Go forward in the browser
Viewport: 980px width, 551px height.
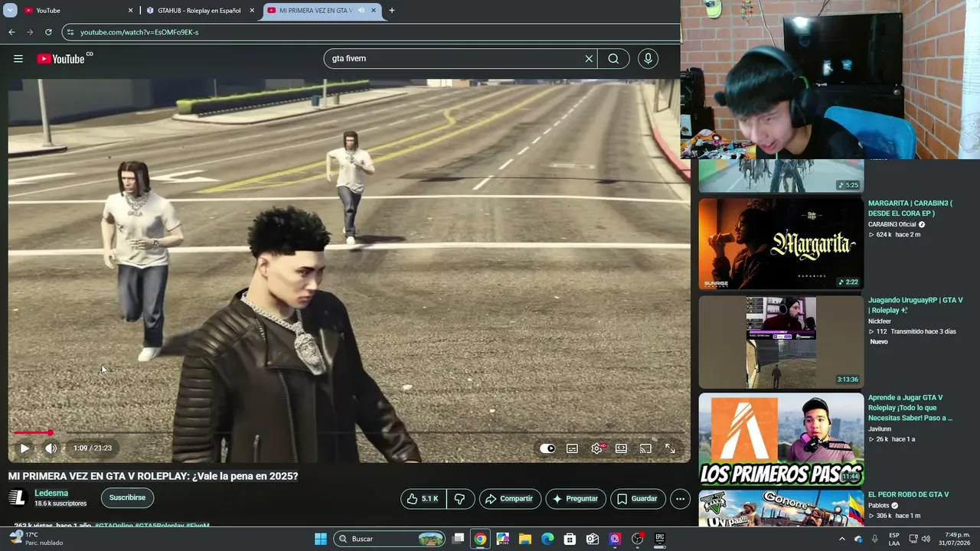tap(30, 32)
